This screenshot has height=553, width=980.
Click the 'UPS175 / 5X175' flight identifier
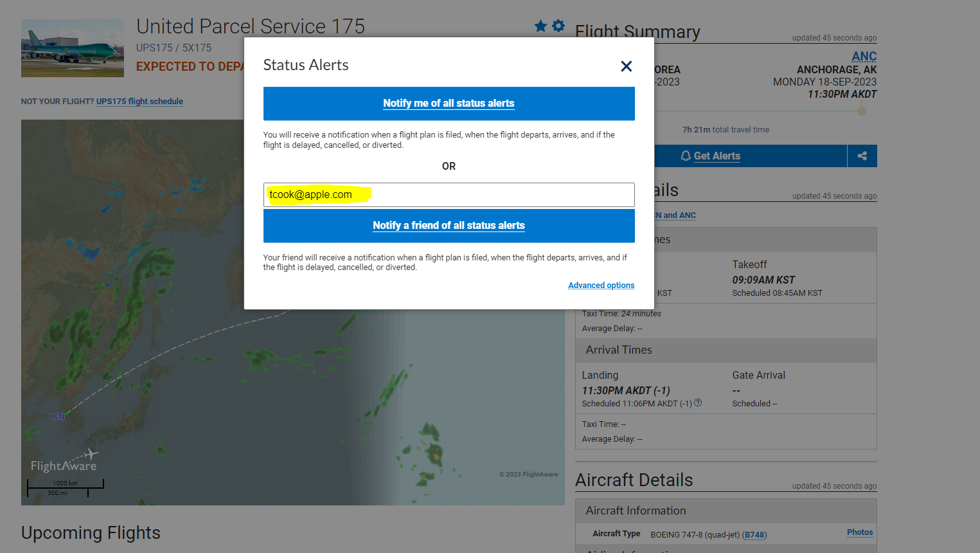pos(174,48)
